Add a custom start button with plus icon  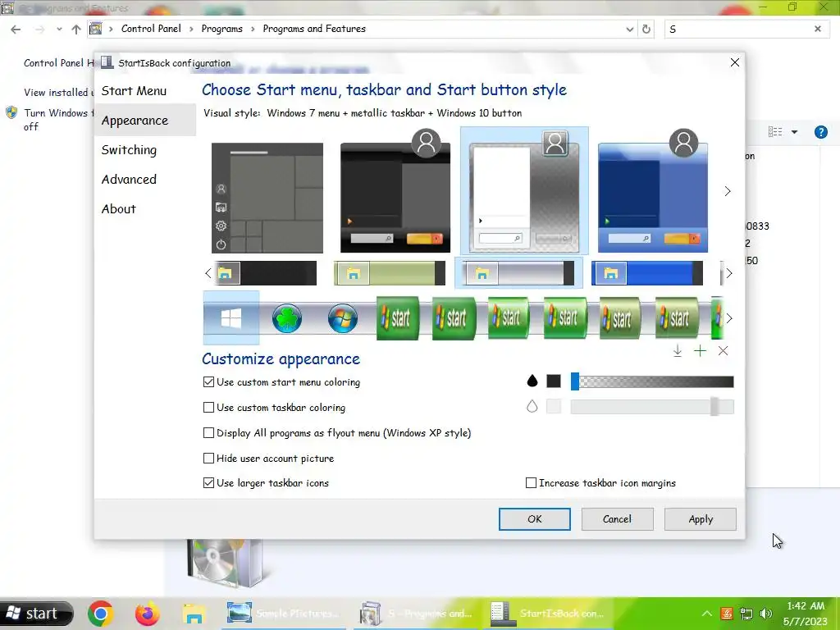(x=701, y=351)
